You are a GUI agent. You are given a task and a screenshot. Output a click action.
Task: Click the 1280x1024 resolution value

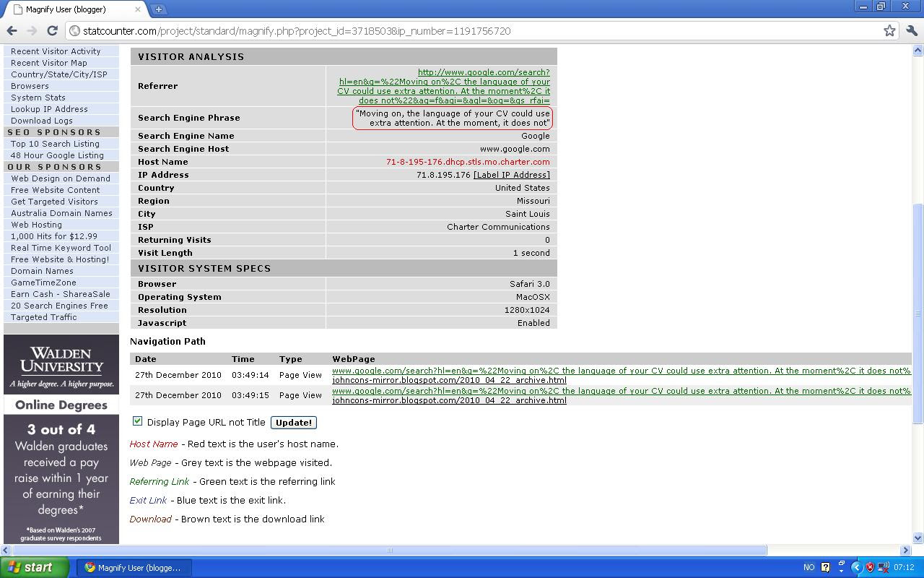click(x=527, y=310)
